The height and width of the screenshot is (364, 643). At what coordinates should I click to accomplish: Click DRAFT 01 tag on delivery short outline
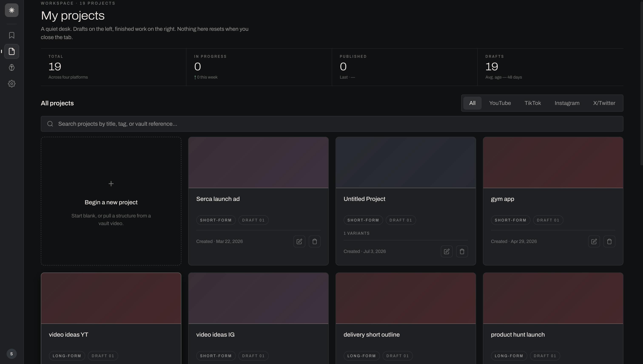397,356
